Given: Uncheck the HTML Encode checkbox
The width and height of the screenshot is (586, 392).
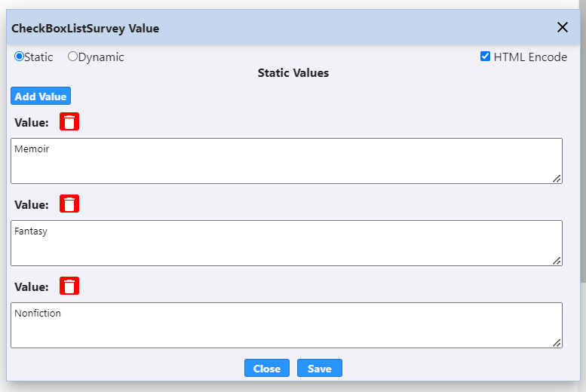Looking at the screenshot, I should 485,57.
